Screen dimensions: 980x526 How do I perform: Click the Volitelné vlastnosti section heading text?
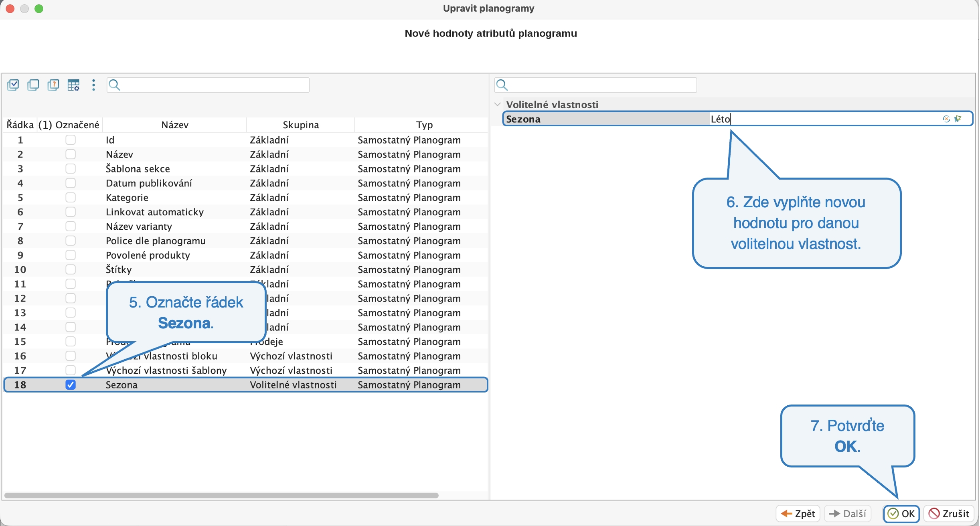tap(552, 105)
